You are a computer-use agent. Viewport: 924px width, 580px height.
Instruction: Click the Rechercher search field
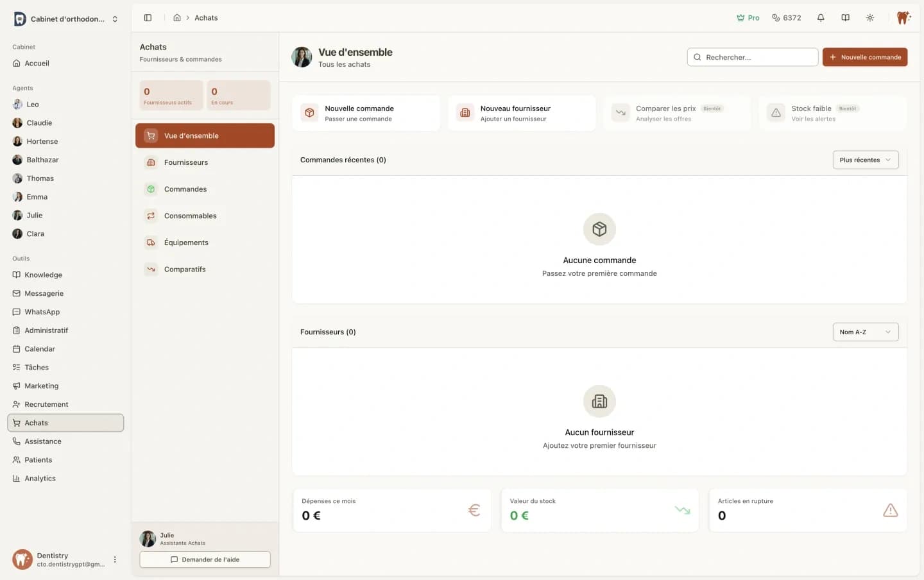coord(752,57)
